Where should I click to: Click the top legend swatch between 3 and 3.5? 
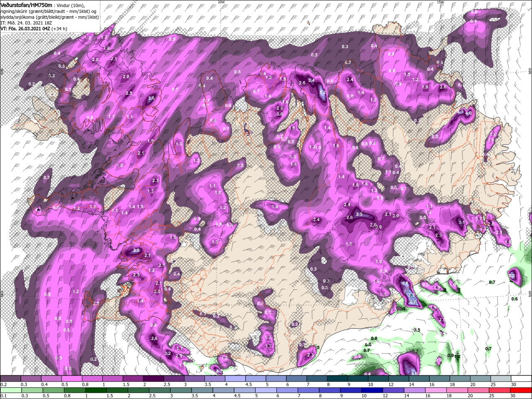tap(195, 379)
